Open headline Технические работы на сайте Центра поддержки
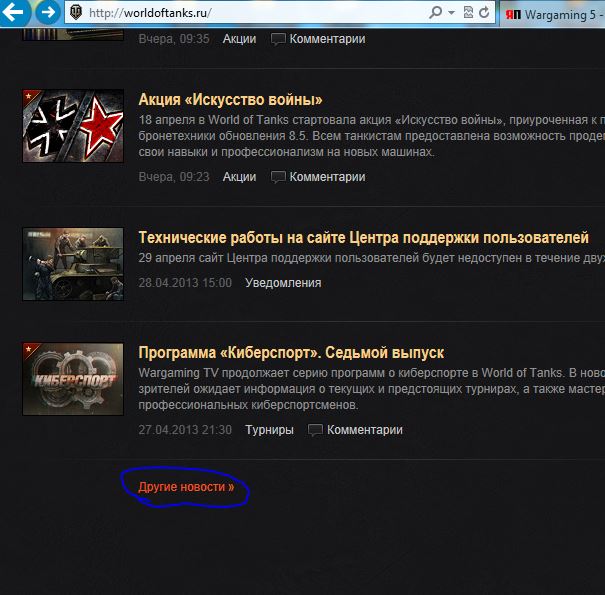 [x=363, y=237]
